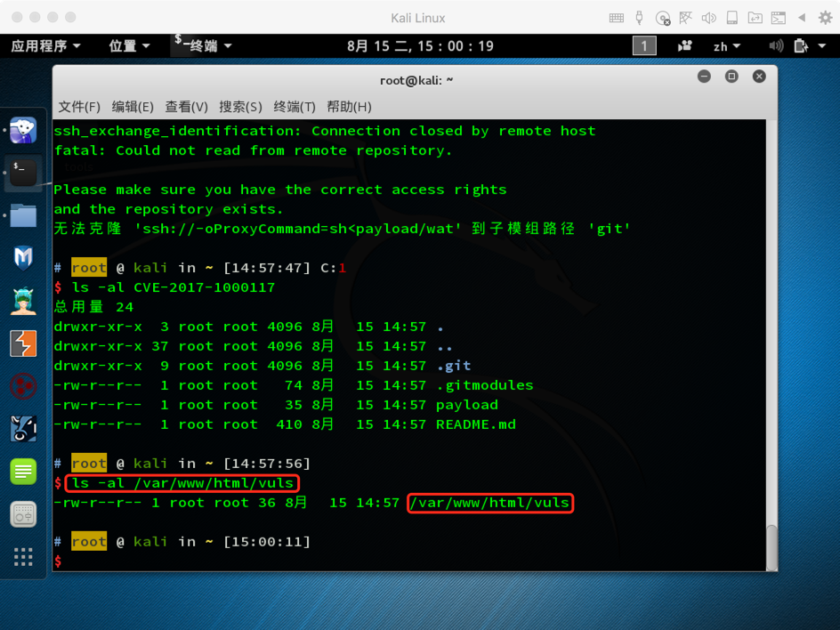This screenshot has width=840, height=630.
Task: Open the top dog-face icon in the dock
Action: click(x=23, y=130)
